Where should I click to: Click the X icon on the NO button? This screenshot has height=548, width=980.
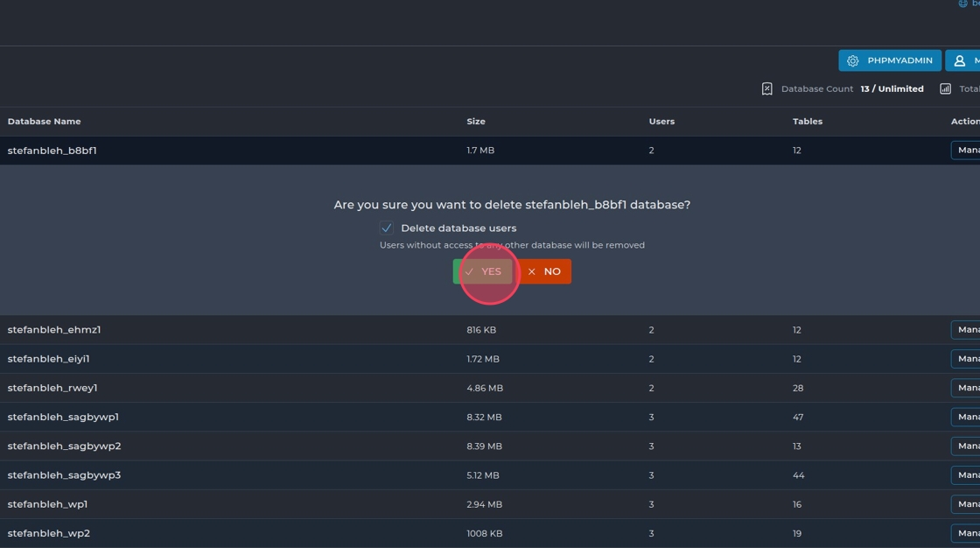click(531, 271)
